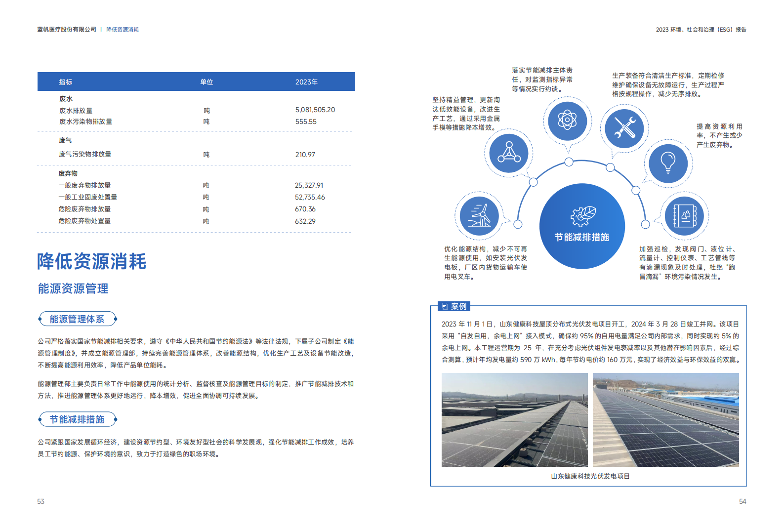This screenshot has width=784, height=532.
Task: Click the left rooftop solar panel photo
Action: [x=514, y=419]
